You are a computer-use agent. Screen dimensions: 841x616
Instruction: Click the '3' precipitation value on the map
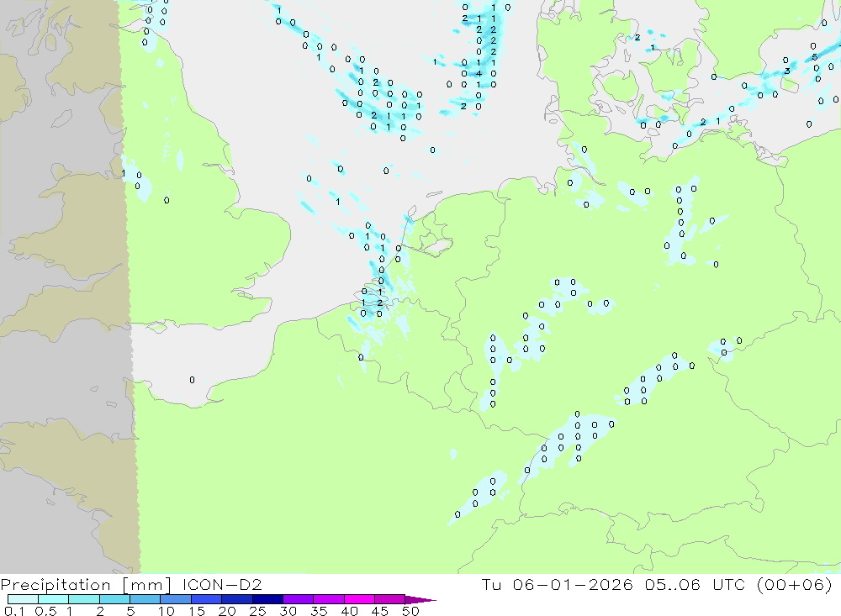787,71
